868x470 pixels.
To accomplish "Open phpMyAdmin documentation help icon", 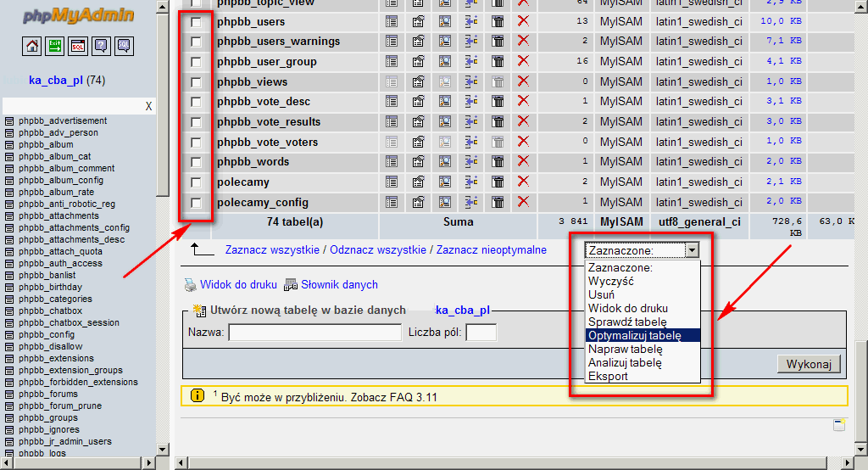I will (101, 46).
